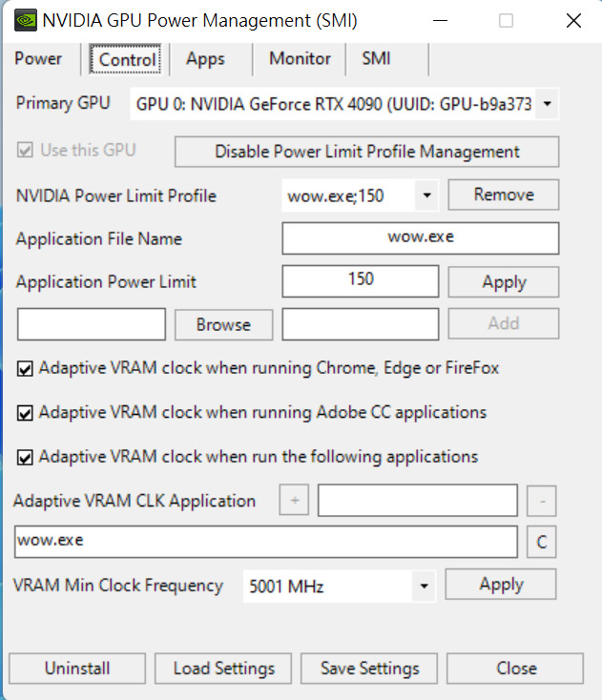The width and height of the screenshot is (602, 700).
Task: Browse for an application file
Action: point(224,324)
